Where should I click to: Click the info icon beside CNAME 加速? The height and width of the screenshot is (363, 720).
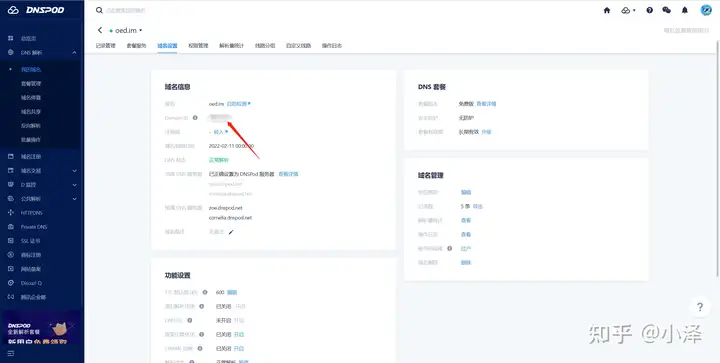pyautogui.click(x=200, y=348)
